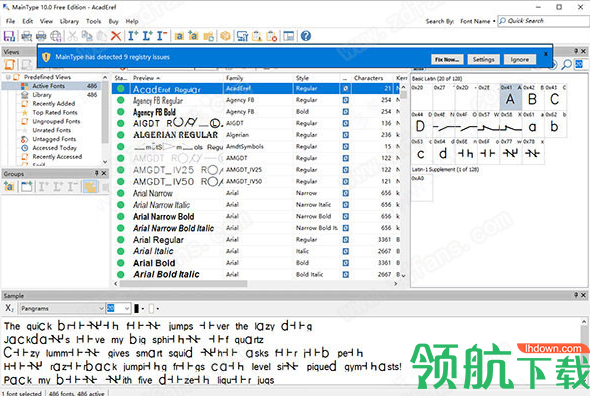Click the white background color swatch
The image size is (590, 396).
pos(151,309)
